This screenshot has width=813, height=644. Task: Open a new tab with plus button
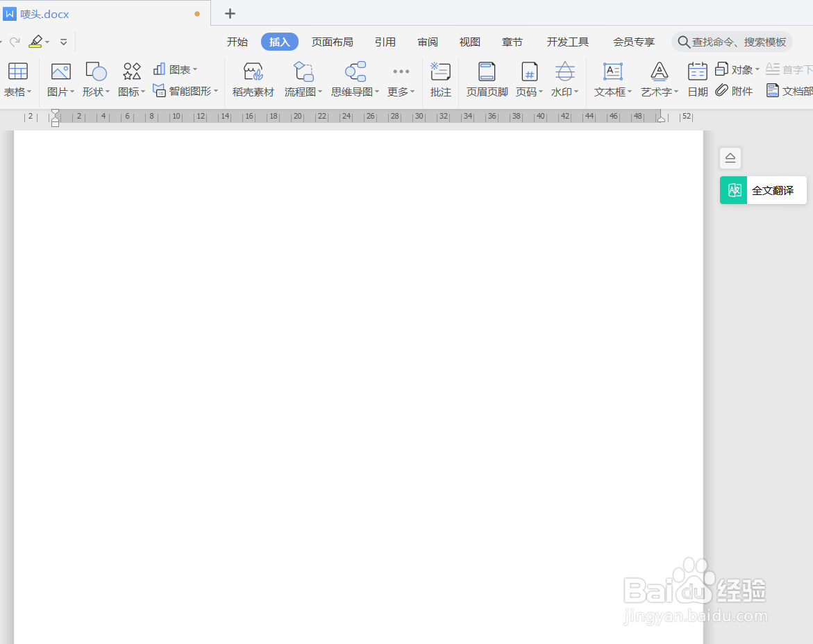231,14
